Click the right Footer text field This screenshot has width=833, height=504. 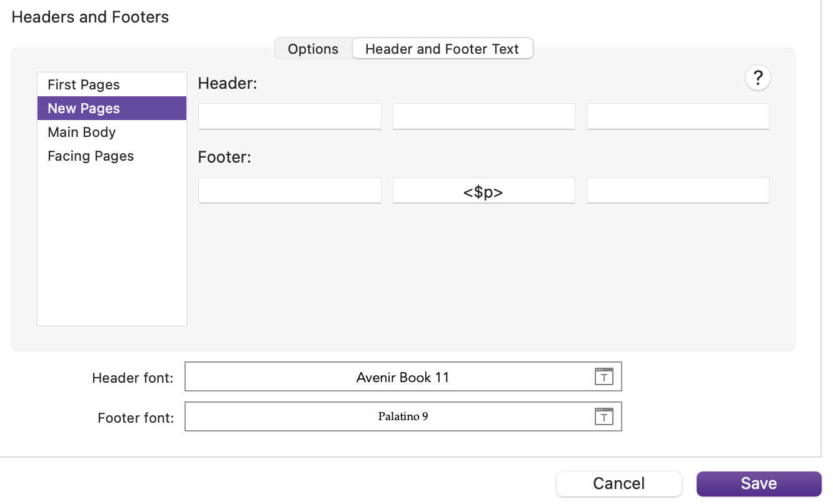(678, 190)
